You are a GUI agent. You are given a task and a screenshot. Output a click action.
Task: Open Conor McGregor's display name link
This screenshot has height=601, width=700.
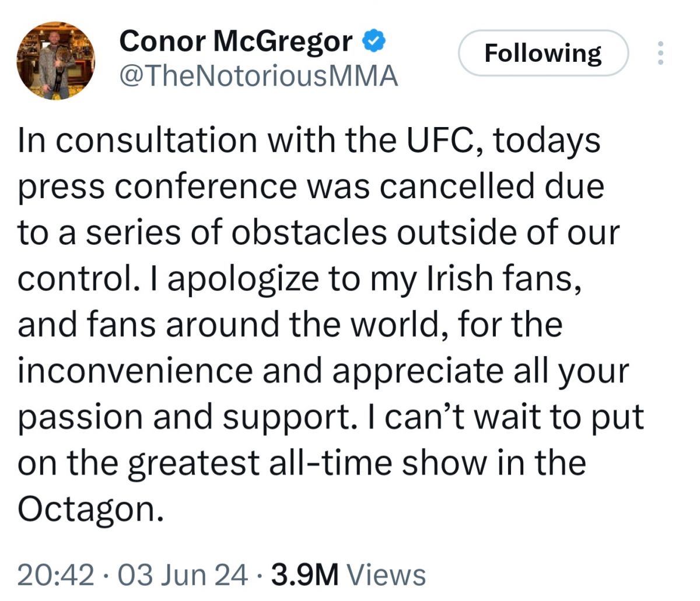click(x=233, y=40)
